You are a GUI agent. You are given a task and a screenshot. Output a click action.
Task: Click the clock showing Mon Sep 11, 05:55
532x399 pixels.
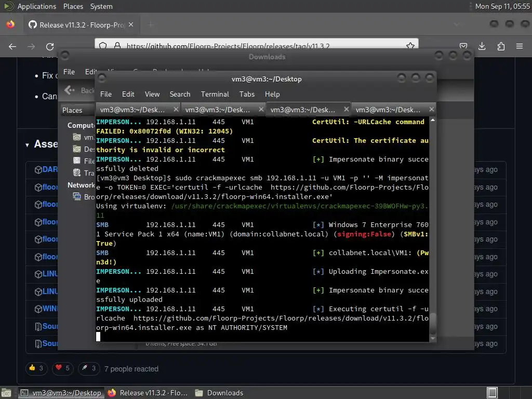pyautogui.click(x=502, y=6)
